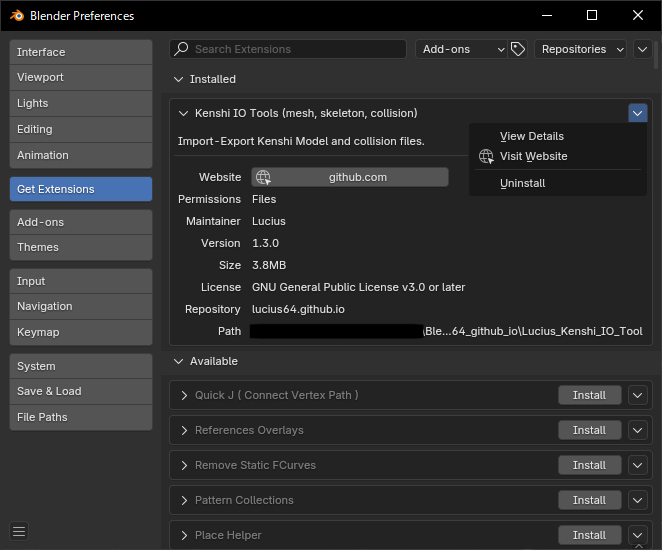Click the Blender logo icon in title bar
The image size is (662, 550).
click(17, 16)
